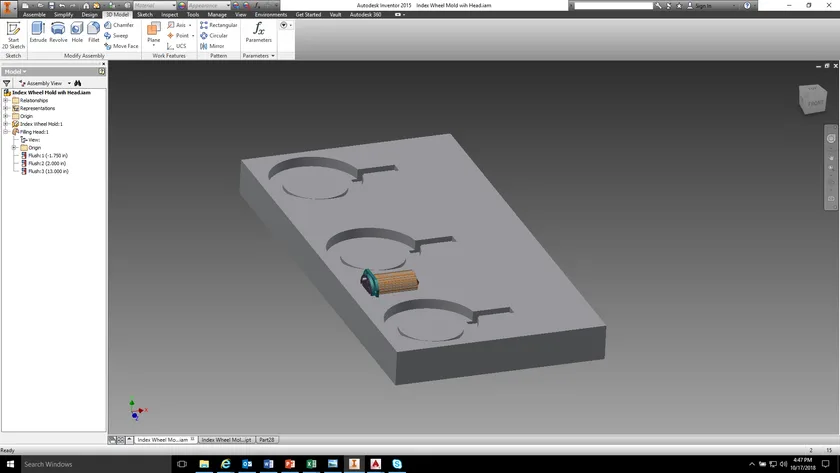
Task: Apply Rectangular pattern
Action: click(x=219, y=25)
